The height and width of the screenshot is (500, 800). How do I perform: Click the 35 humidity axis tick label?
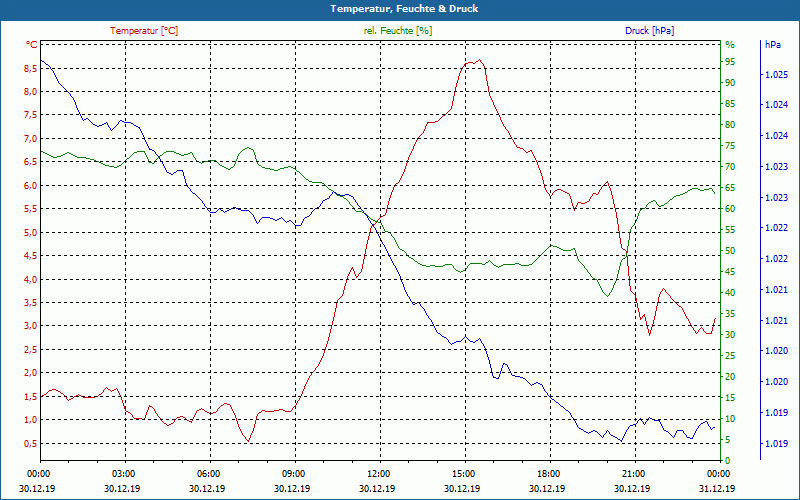click(730, 314)
